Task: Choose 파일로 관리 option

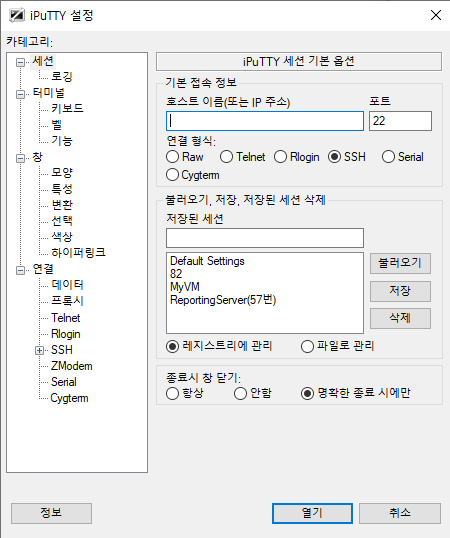Action: pyautogui.click(x=338, y=346)
